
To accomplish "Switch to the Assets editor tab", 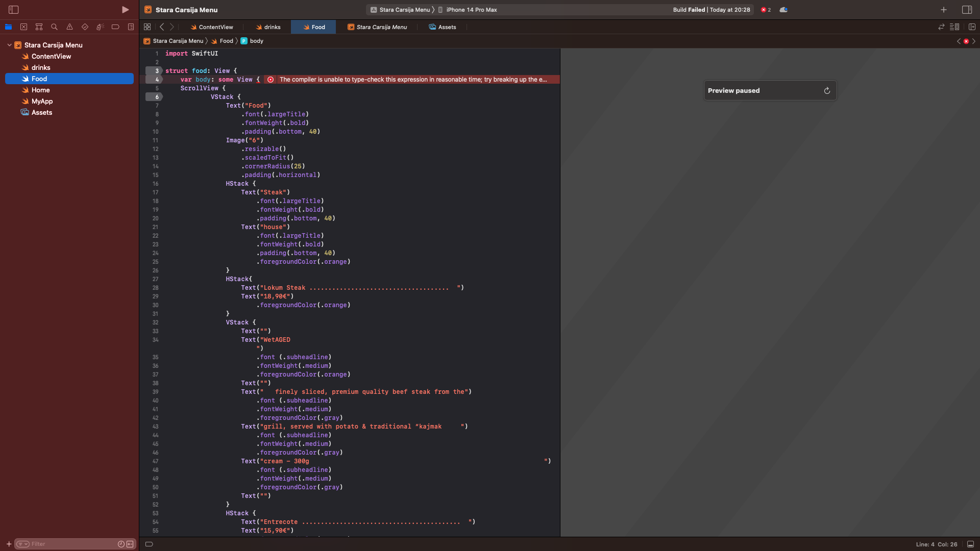I will pyautogui.click(x=443, y=27).
